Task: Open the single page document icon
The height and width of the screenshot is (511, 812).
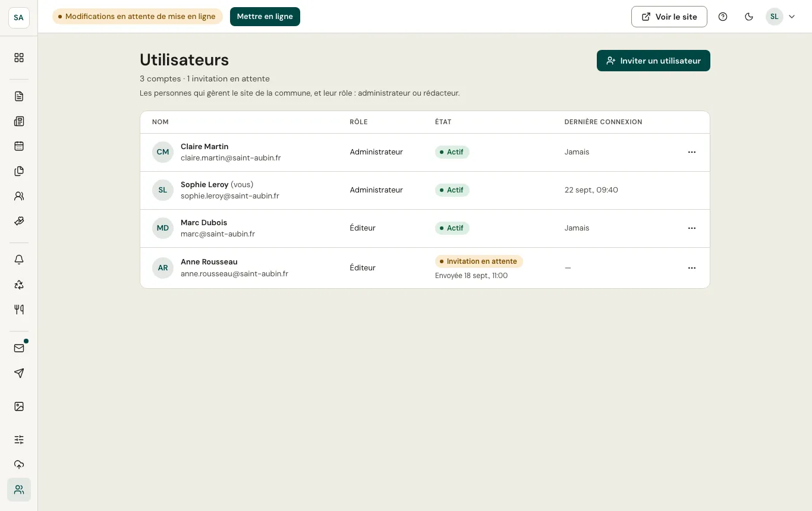Action: click(19, 96)
